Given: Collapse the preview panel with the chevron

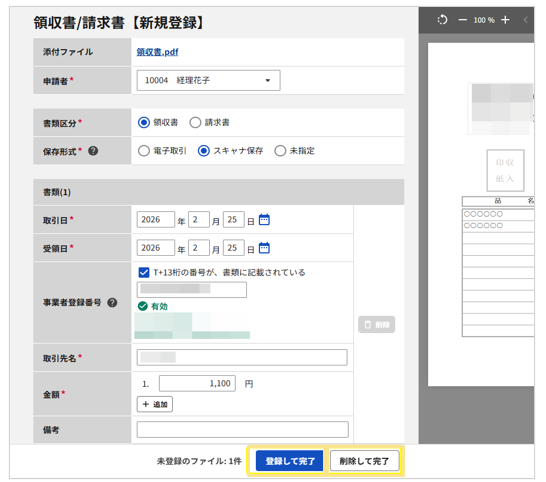Looking at the screenshot, I should coord(525,20).
